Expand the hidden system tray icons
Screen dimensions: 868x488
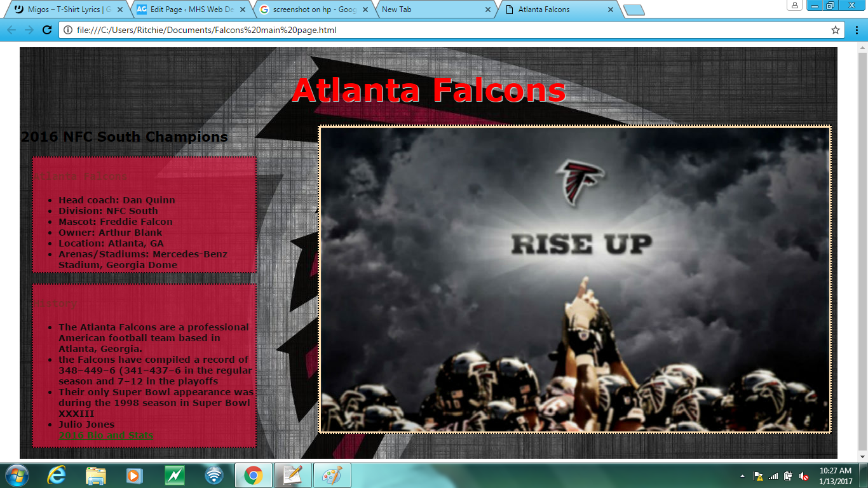click(x=742, y=476)
